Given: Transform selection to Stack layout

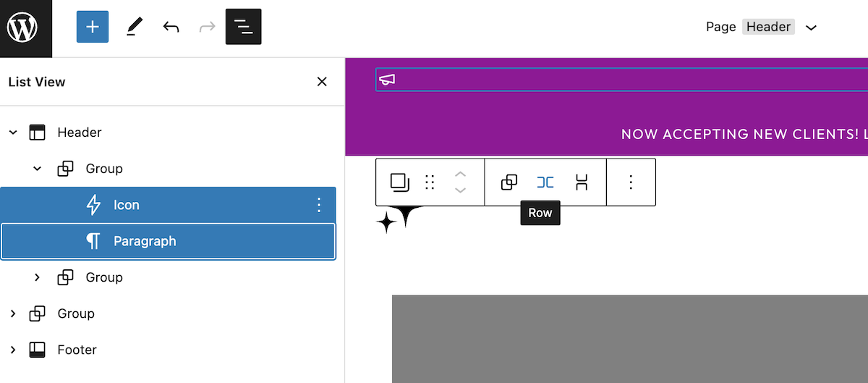Looking at the screenshot, I should coord(582,182).
